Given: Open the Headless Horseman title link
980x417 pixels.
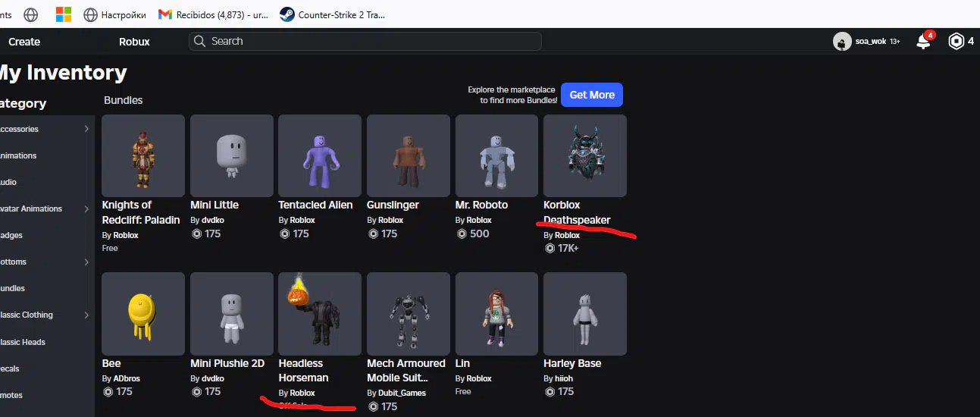Looking at the screenshot, I should pos(303,371).
